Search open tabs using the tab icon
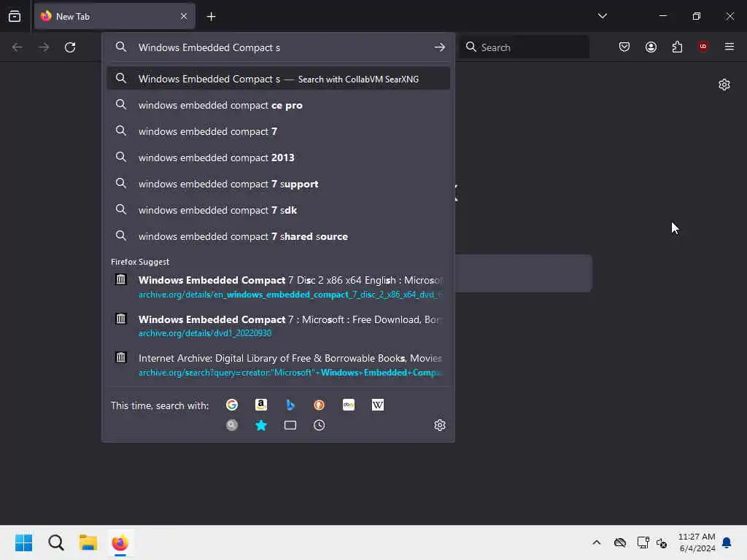 290,425
